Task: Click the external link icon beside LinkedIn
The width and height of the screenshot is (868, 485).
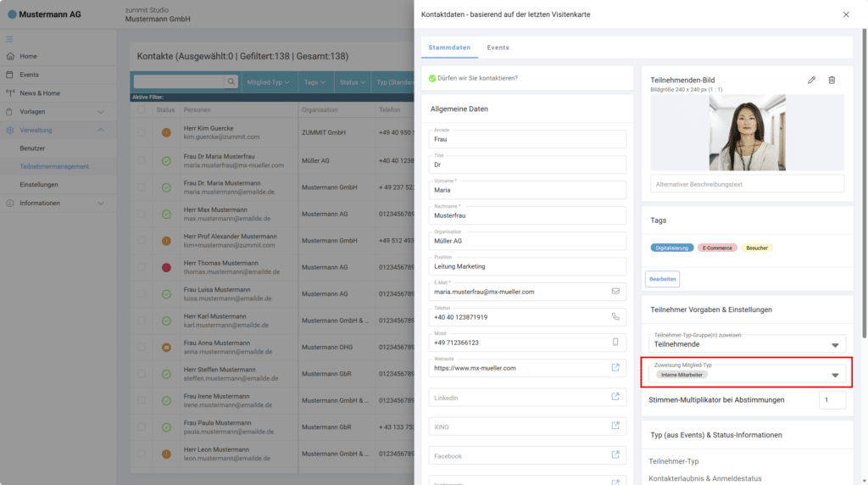Action: point(615,397)
